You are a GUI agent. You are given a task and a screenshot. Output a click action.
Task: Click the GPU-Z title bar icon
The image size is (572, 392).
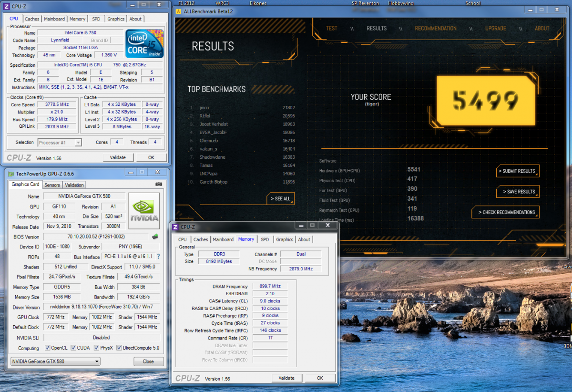[10, 174]
